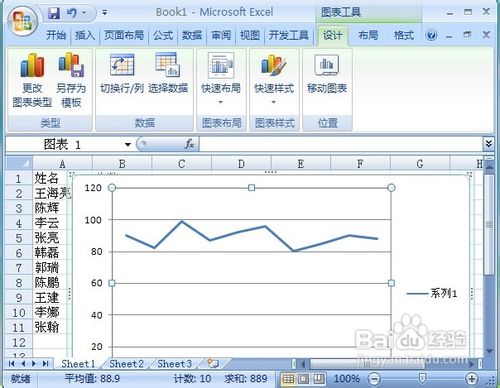Open the 数据 (Data) tab

click(x=192, y=35)
